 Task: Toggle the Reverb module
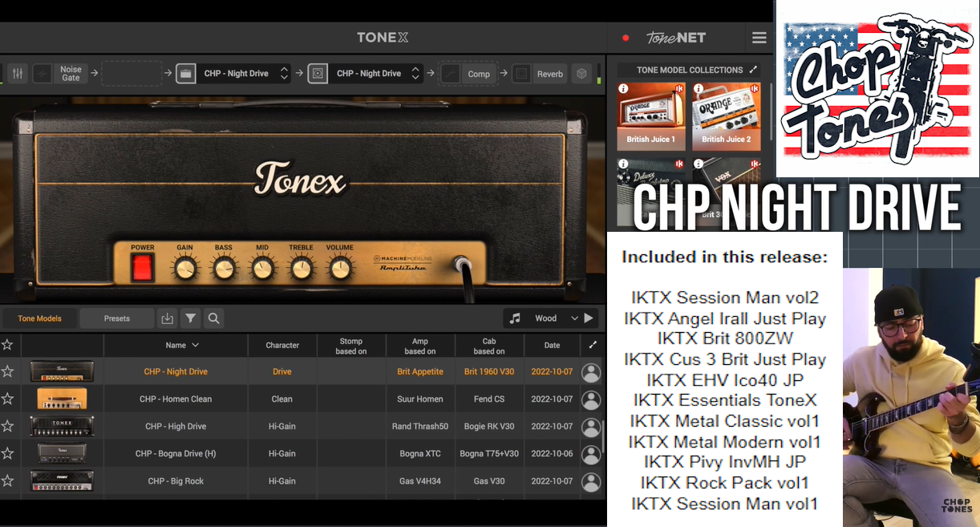click(x=550, y=74)
